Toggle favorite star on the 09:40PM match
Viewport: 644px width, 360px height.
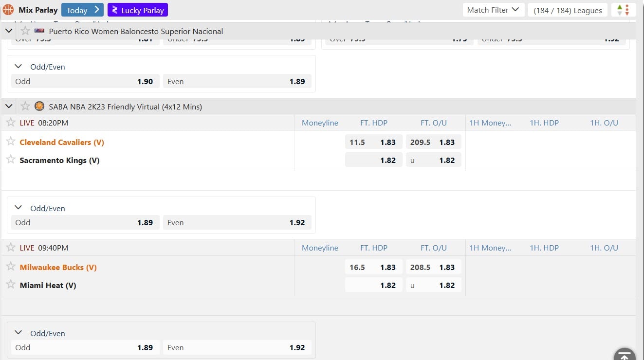pos(10,248)
